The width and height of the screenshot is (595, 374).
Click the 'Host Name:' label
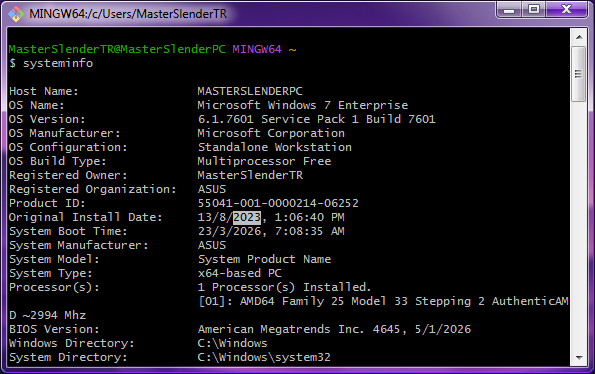tap(44, 91)
